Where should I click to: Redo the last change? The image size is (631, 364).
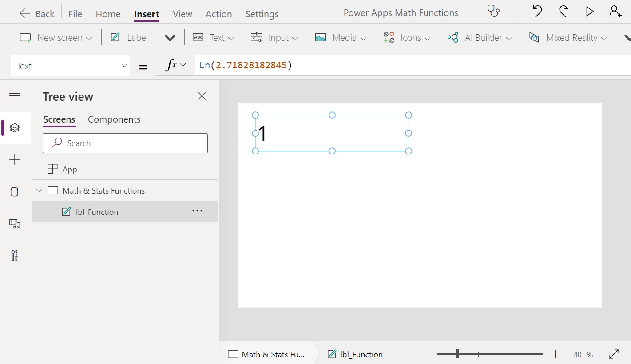coord(564,12)
